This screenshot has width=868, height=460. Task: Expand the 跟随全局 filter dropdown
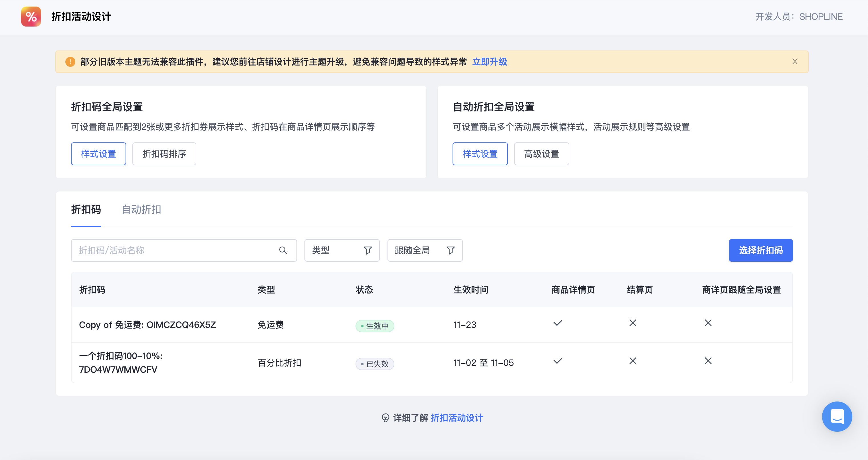(x=418, y=250)
